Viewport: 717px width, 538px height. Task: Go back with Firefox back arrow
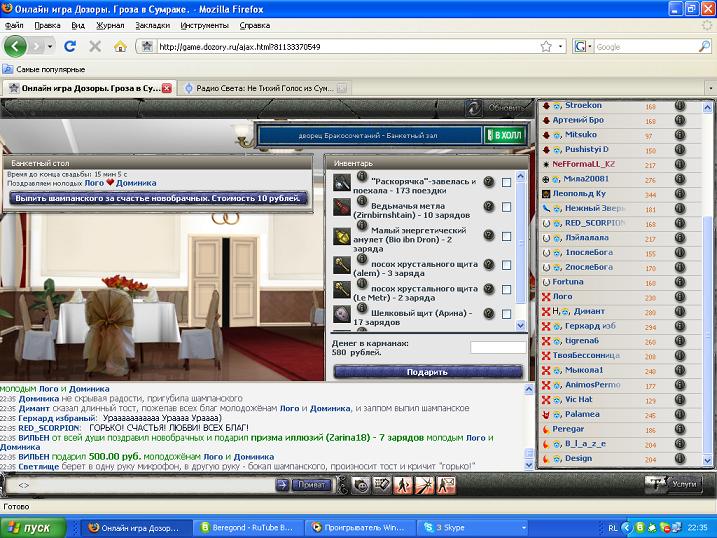15,46
